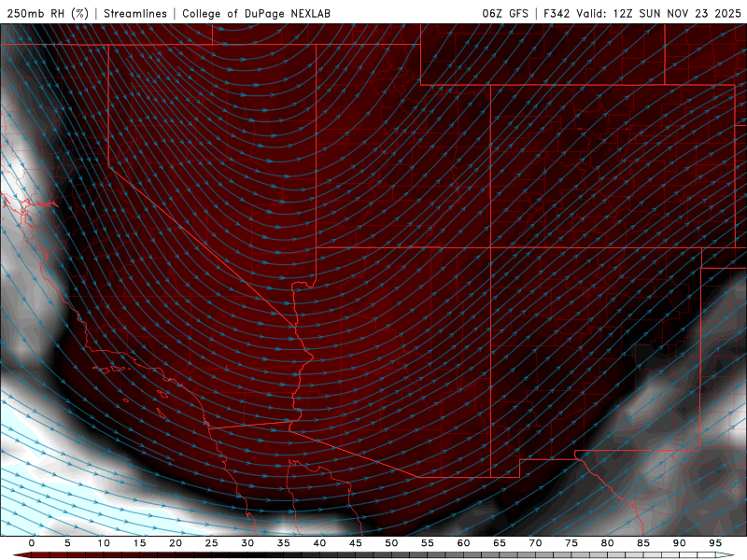Viewport: 747px width, 560px height.
Task: Click the colorbar label '30'
Action: (247, 543)
